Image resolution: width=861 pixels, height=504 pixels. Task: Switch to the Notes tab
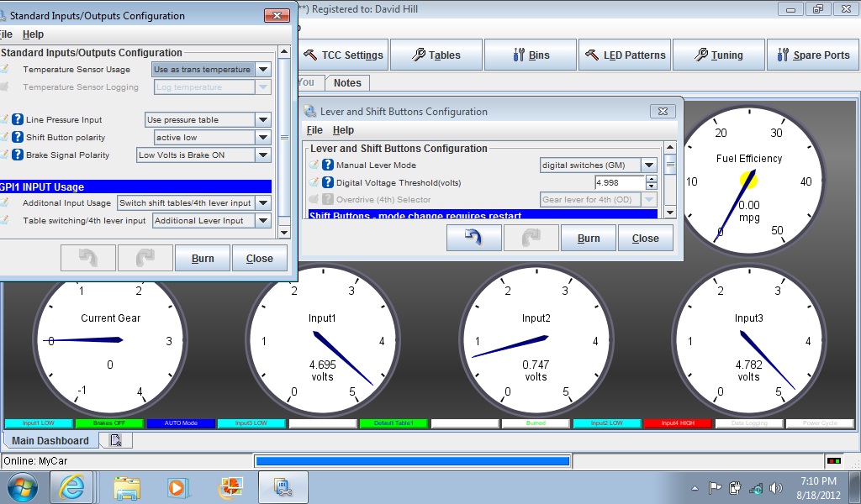[x=347, y=83]
